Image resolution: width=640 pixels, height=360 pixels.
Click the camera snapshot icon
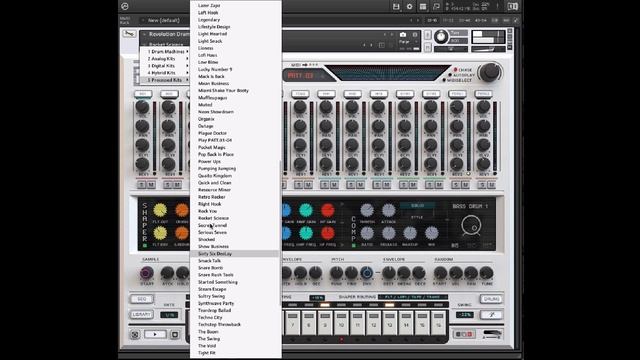403,35
